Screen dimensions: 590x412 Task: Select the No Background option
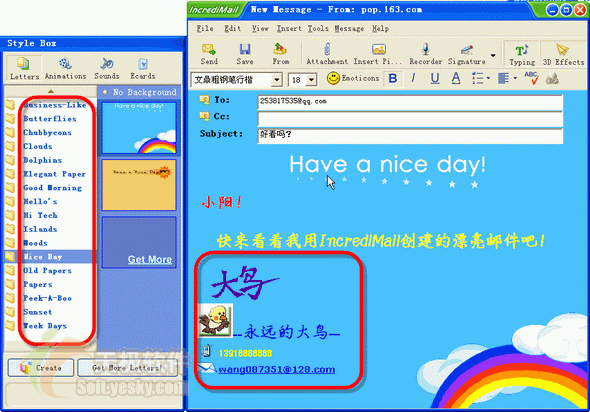[139, 92]
